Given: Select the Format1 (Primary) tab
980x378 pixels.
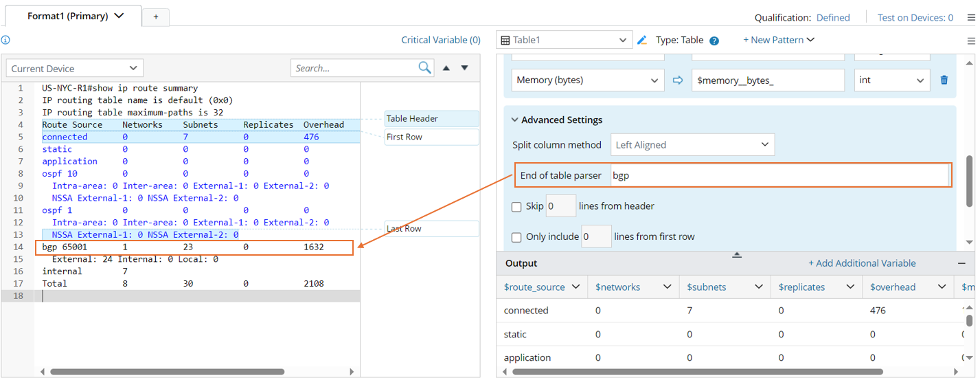Looking at the screenshot, I should click(75, 16).
